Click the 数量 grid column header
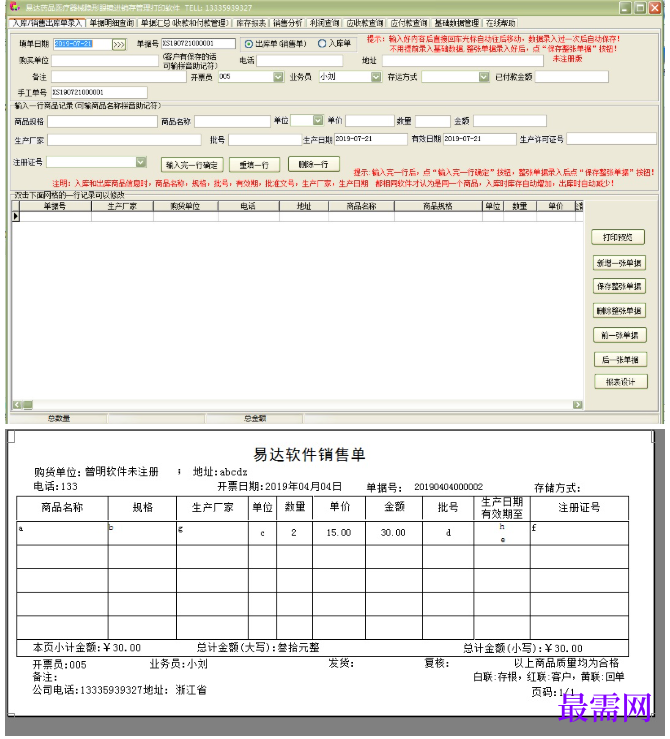The width and height of the screenshot is (670, 739). point(520,206)
